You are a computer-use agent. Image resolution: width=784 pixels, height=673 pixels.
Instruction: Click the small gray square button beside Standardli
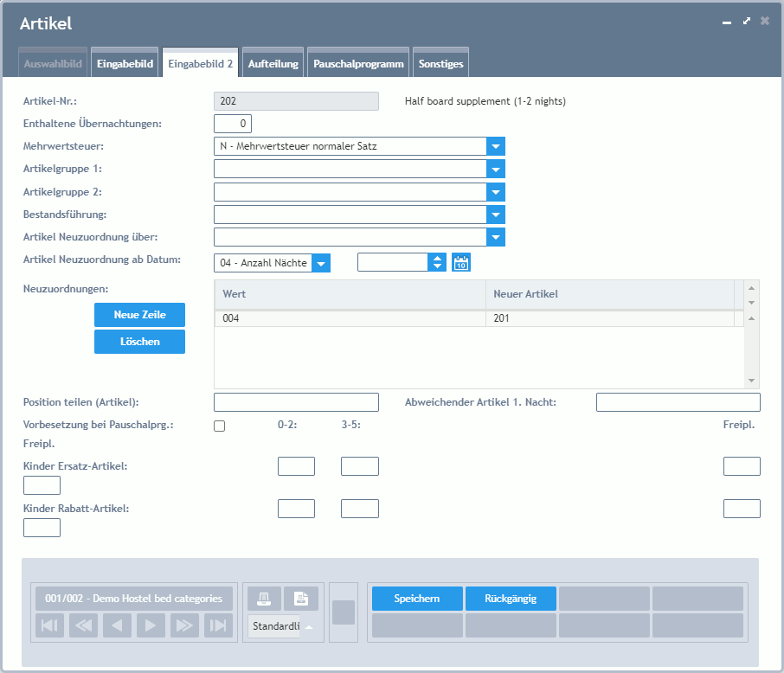(x=344, y=612)
